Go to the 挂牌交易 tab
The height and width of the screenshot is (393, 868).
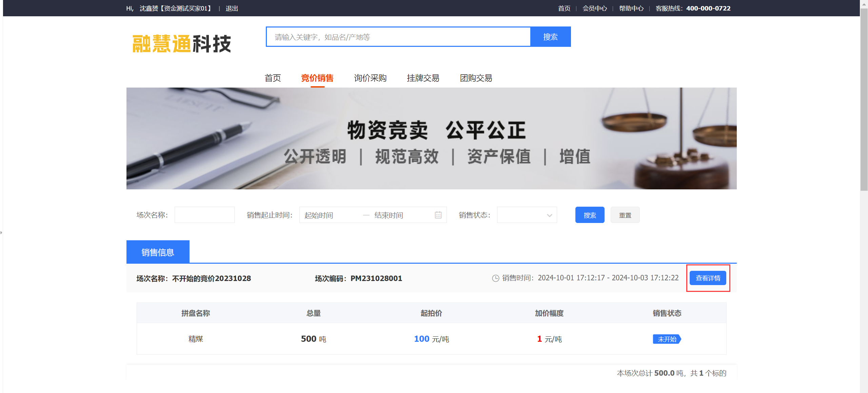coord(423,78)
